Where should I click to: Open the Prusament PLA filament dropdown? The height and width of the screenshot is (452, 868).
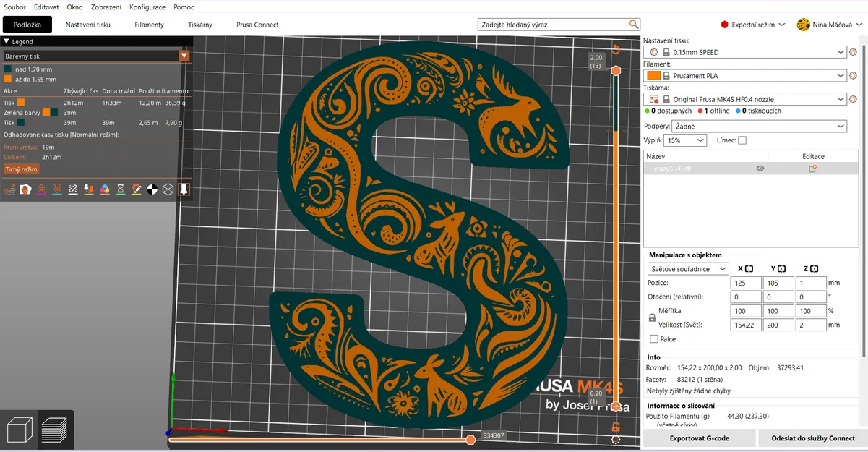[744, 75]
